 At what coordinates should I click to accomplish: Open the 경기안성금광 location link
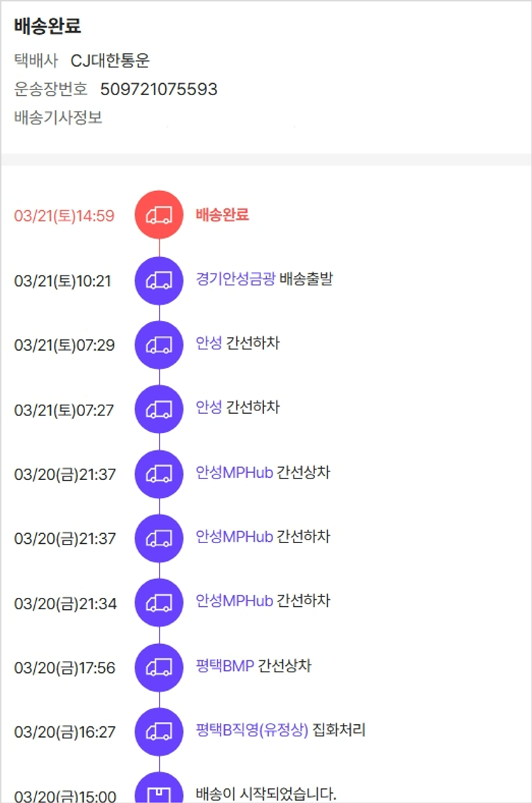tap(235, 279)
